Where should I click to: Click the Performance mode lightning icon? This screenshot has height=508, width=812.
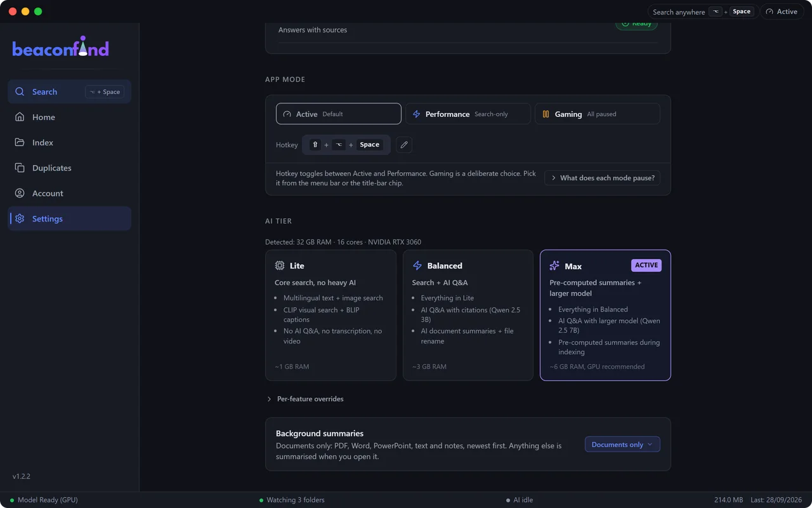tap(417, 114)
